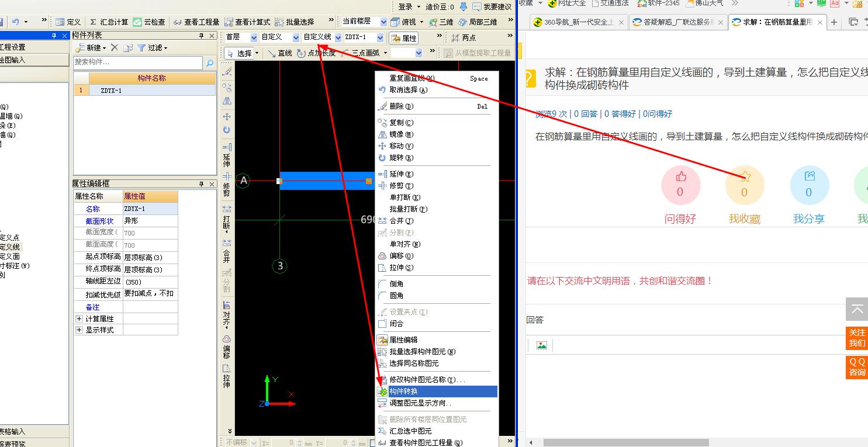This screenshot has height=447, width=868.
Task: Switch to 答疑解惑 browser tab
Action: pos(678,22)
